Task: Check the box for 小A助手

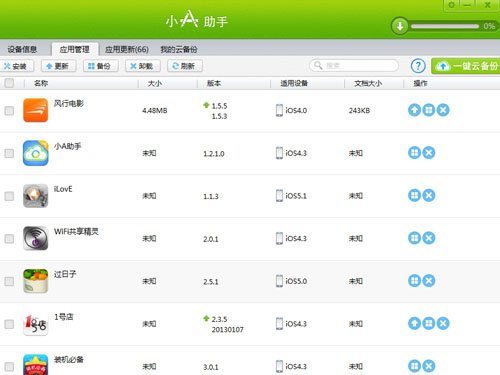Action: (9, 153)
